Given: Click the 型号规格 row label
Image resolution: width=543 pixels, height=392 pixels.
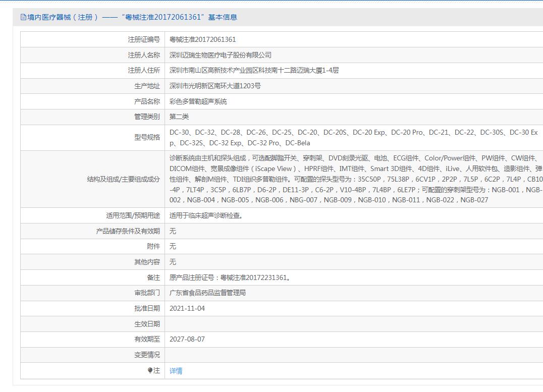Looking at the screenshot, I should 147,137.
